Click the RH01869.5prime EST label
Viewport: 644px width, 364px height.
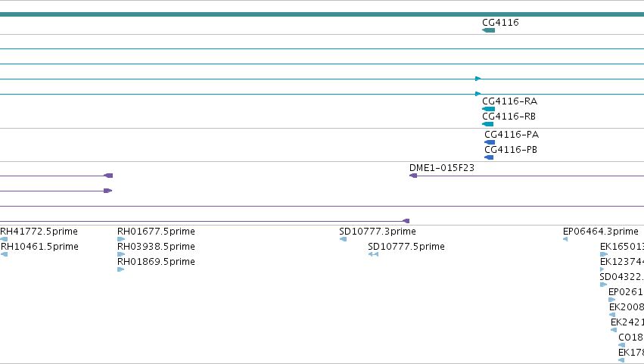pyautogui.click(x=156, y=262)
